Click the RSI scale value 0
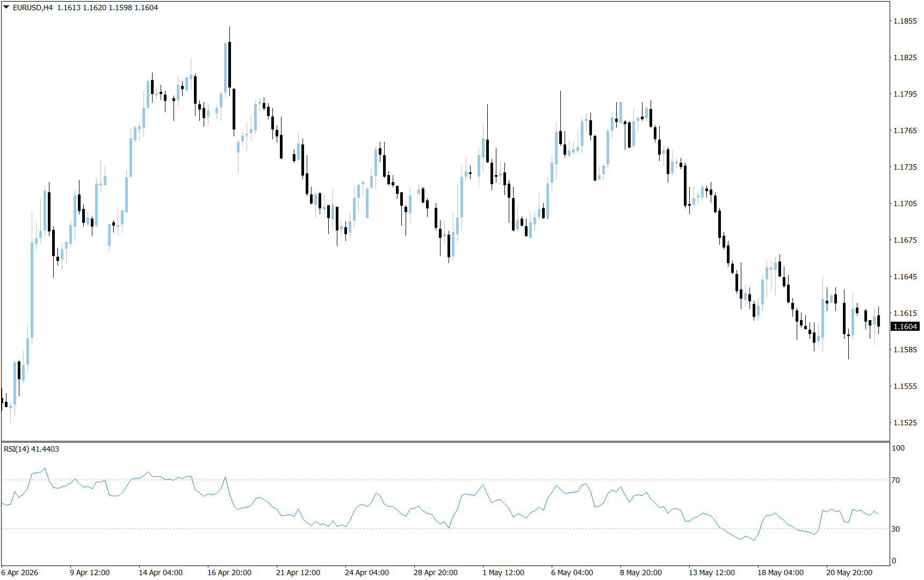Image resolution: width=924 pixels, height=580 pixels. 894,561
